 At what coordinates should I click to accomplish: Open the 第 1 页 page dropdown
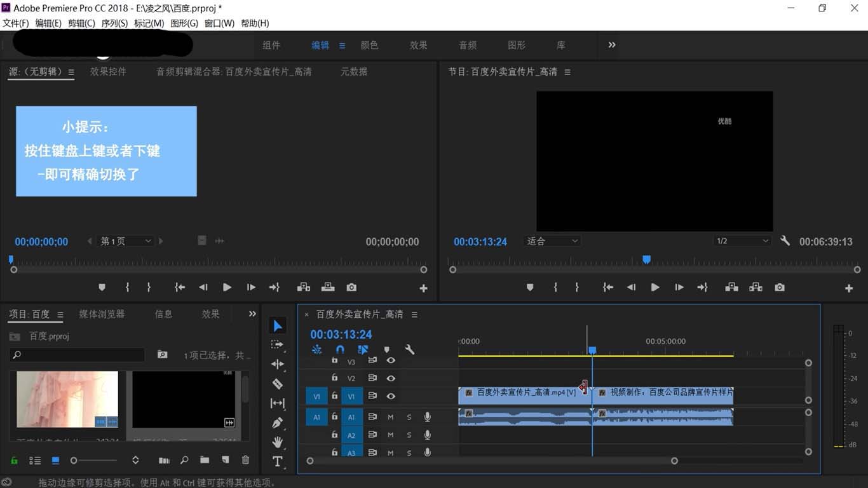coord(125,241)
